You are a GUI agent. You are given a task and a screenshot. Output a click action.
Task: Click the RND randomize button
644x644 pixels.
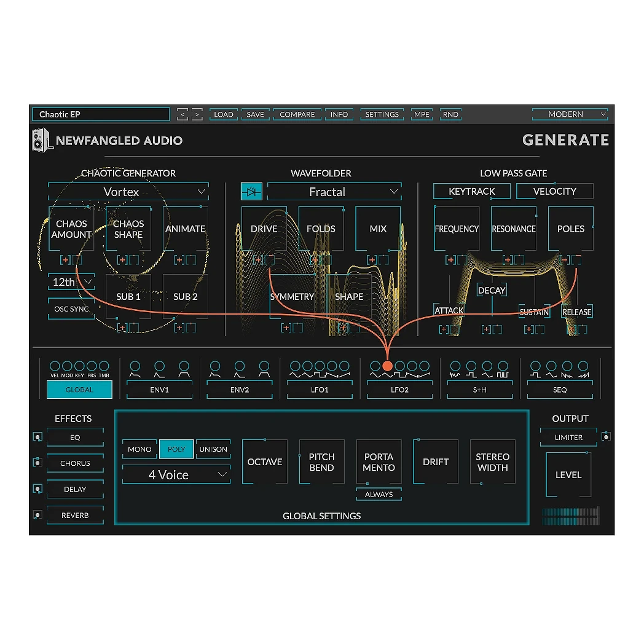click(450, 114)
